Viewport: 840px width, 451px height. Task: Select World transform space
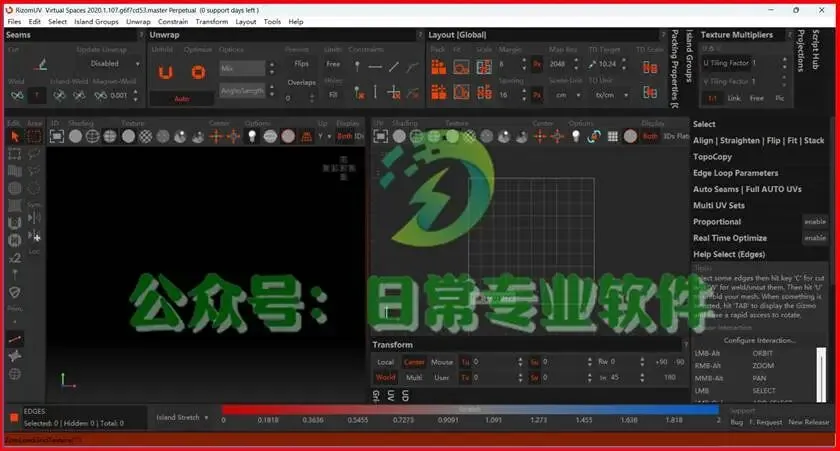pyautogui.click(x=385, y=377)
